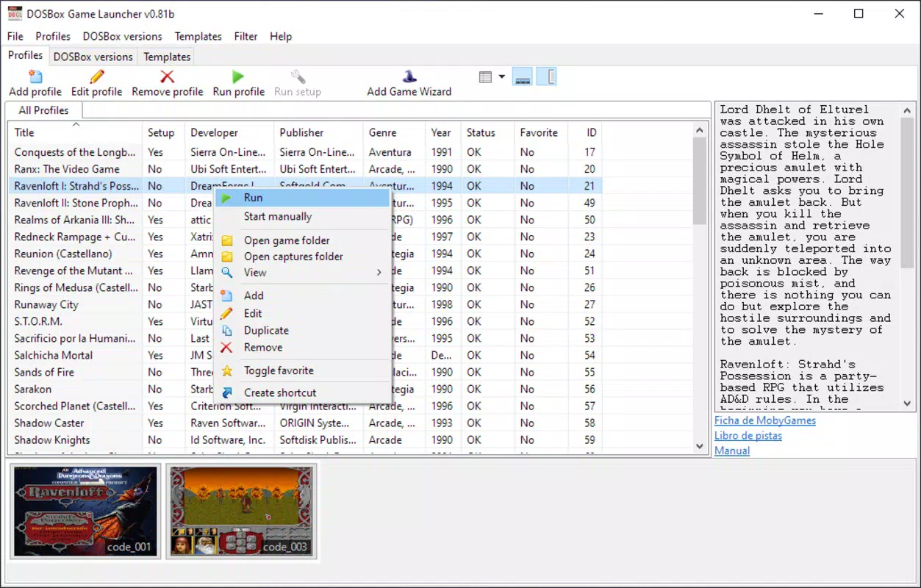Click the Run setup wrench icon

(298, 76)
